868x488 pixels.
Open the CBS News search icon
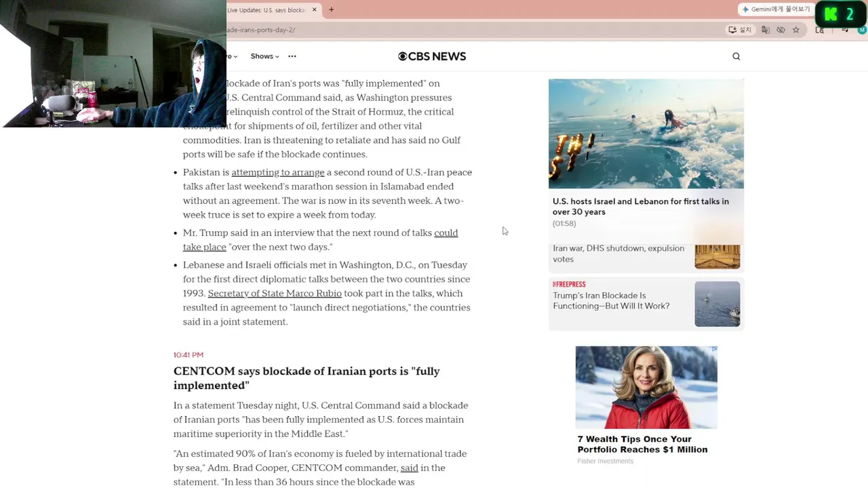pos(736,56)
